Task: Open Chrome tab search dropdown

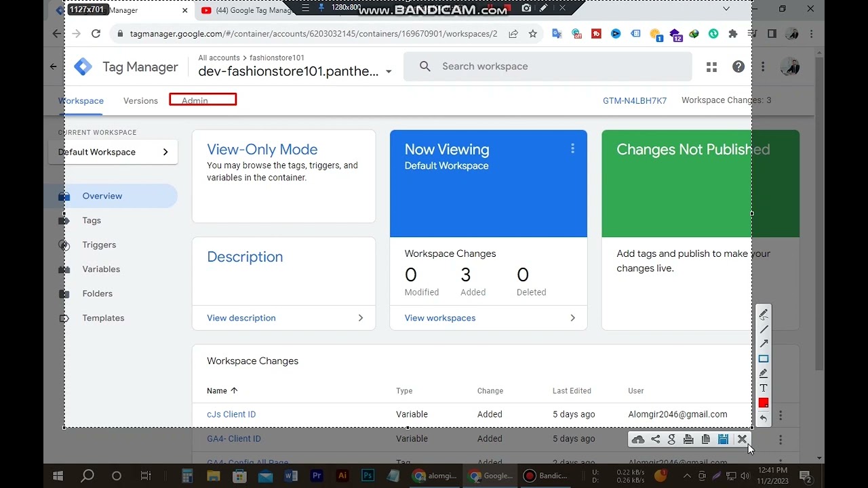Action: click(x=726, y=9)
